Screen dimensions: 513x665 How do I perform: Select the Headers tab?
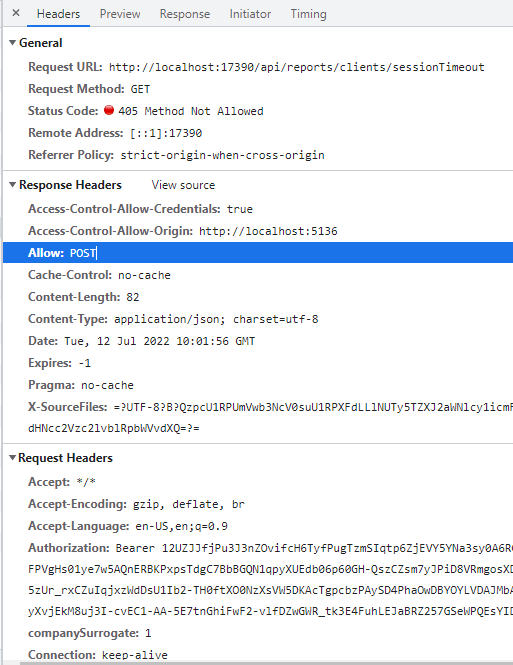[x=59, y=14]
